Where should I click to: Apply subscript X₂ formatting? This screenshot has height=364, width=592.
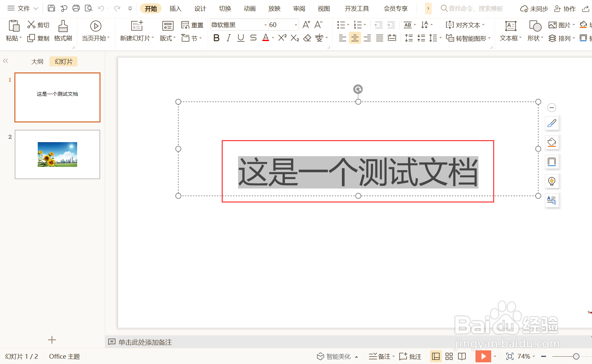pyautogui.click(x=295, y=38)
